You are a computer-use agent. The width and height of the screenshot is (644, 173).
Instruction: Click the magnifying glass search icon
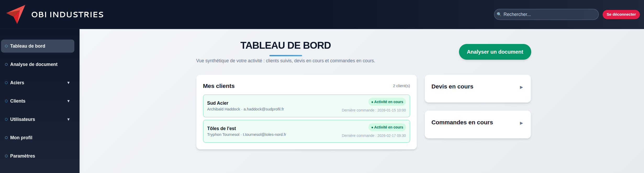point(499,14)
